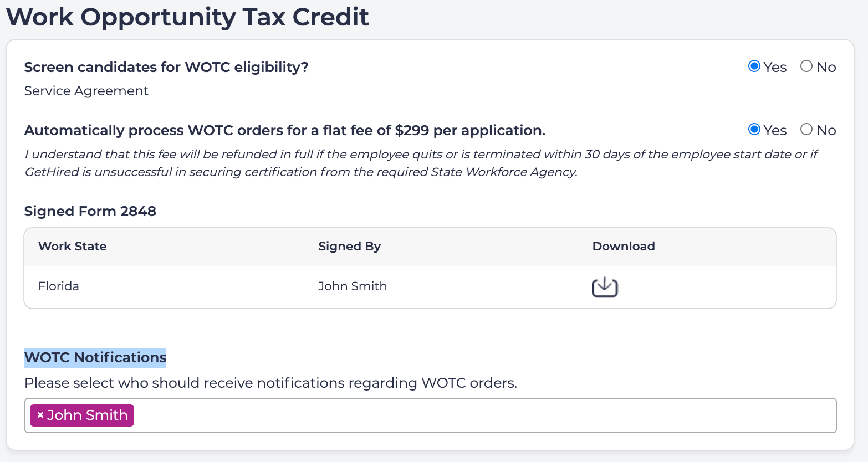Viewport: 868px width, 462px height.
Task: Select Yes for automatically processing WOTC orders
Action: pyautogui.click(x=754, y=130)
